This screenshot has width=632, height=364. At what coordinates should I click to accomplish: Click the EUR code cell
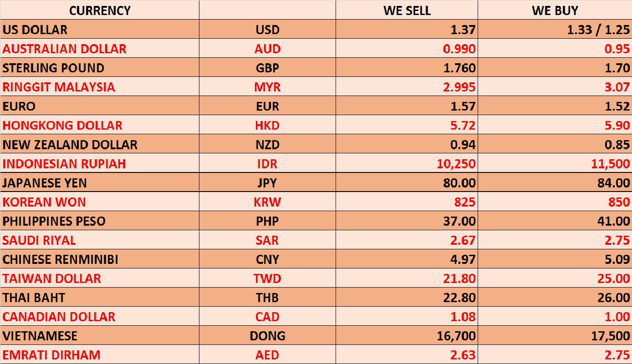268,106
